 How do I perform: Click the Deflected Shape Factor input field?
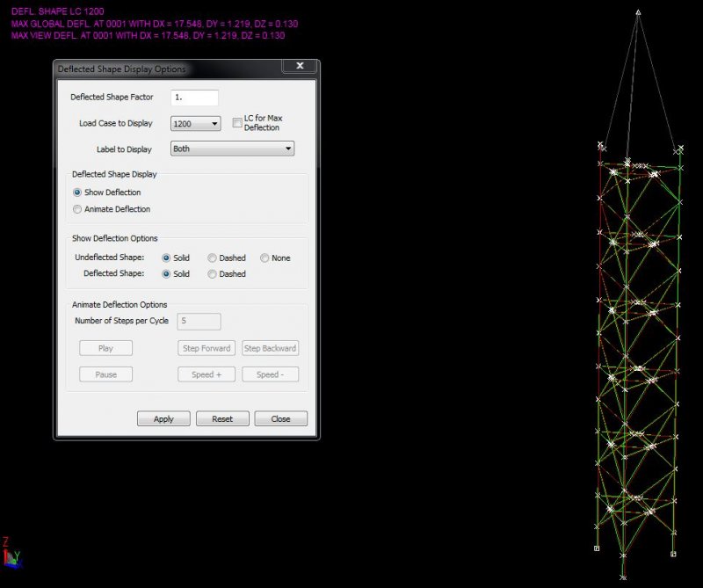click(194, 98)
